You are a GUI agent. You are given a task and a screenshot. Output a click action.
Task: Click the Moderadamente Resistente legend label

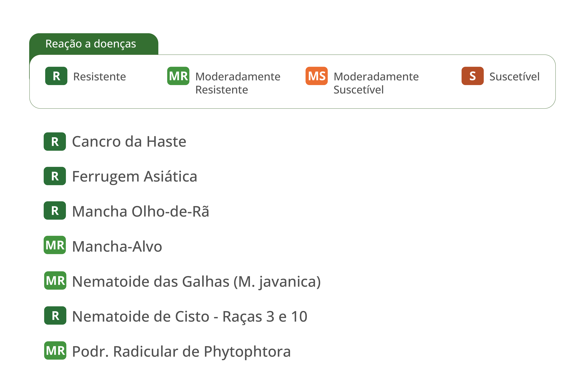(x=238, y=83)
